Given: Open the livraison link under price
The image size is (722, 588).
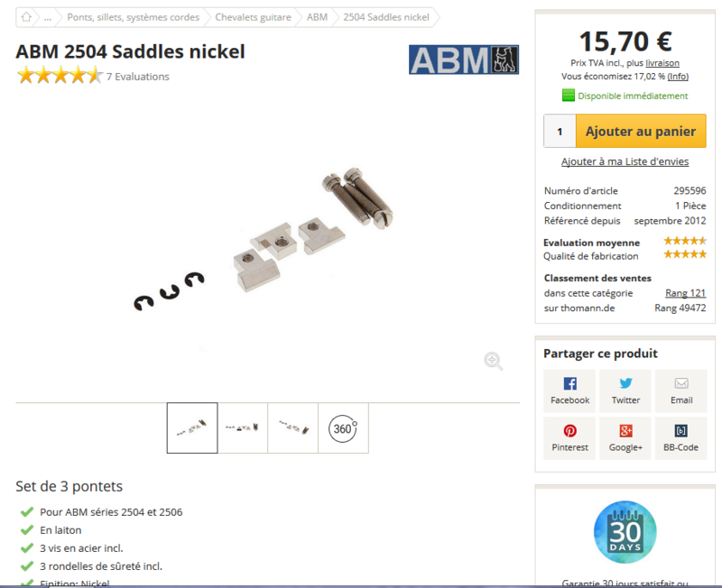Looking at the screenshot, I should point(662,63).
